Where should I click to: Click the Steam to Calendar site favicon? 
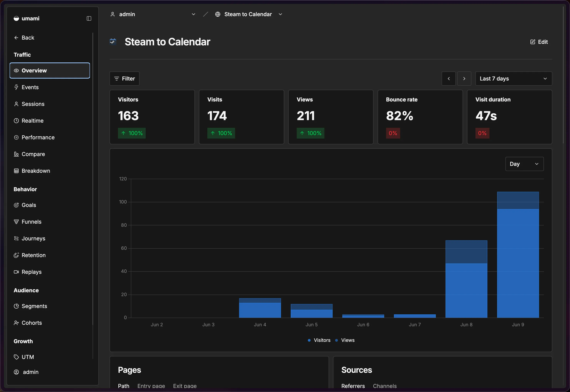[113, 42]
